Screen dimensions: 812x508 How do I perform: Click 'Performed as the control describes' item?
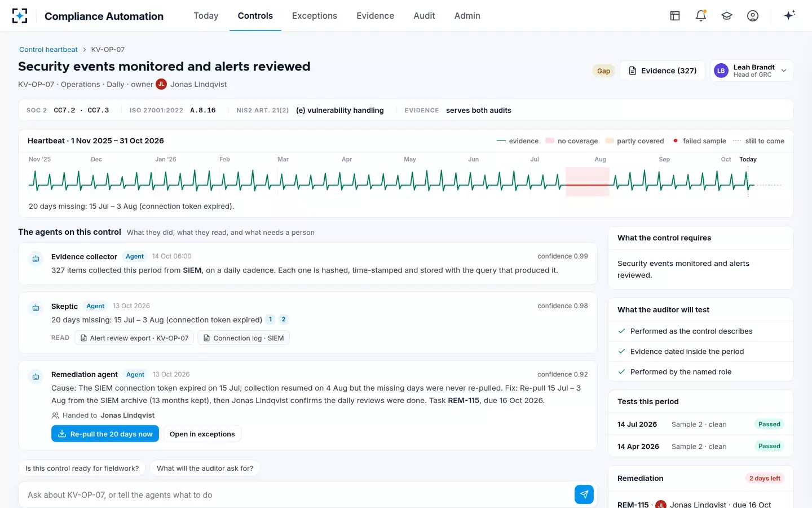(x=701, y=331)
